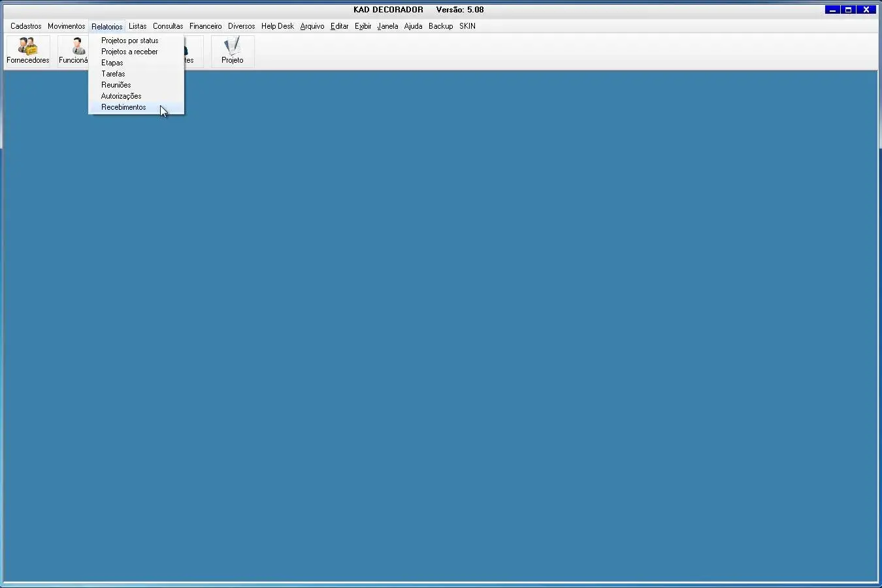Open the Cadastros menu
Image resolution: width=882 pixels, height=588 pixels.
click(26, 26)
